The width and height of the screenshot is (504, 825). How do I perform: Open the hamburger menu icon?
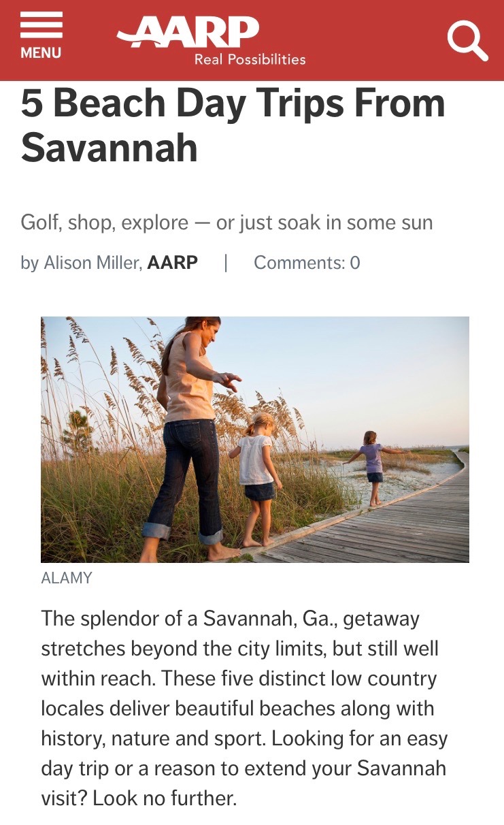(41, 26)
